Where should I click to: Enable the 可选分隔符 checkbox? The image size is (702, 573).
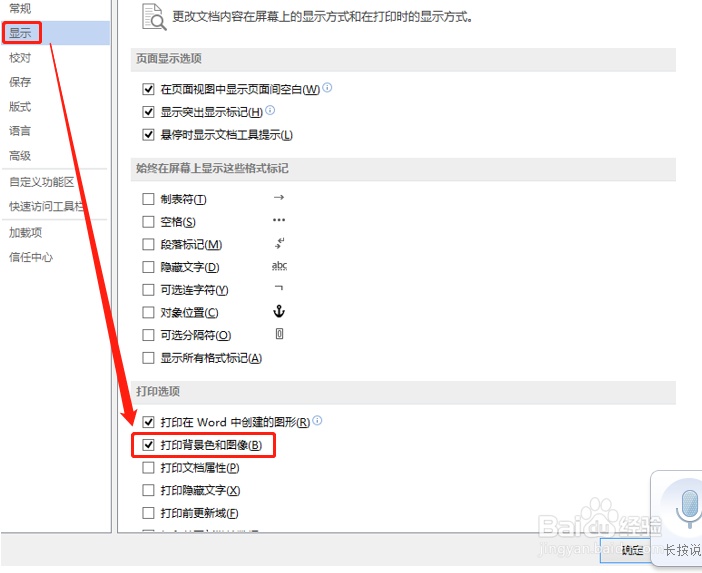point(148,335)
